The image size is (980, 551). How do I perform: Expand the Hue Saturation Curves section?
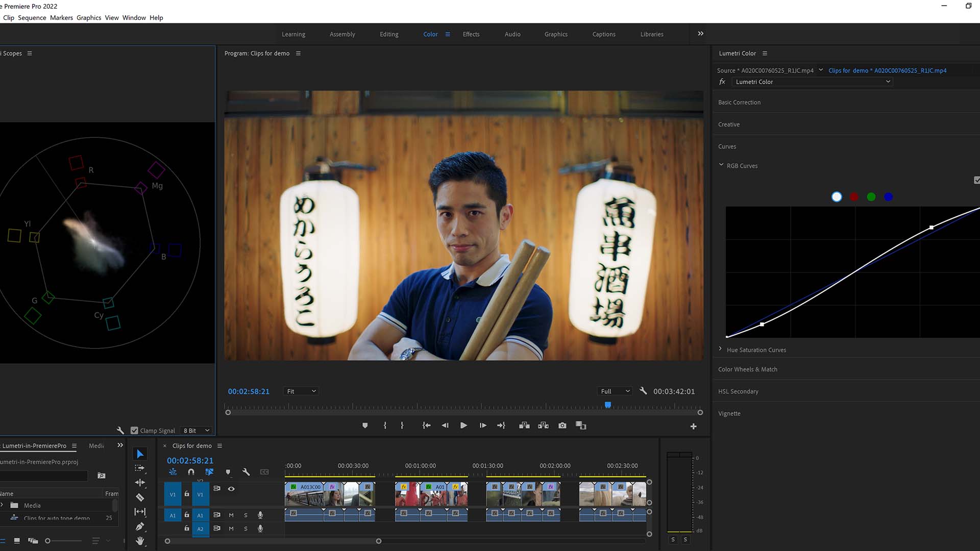coord(756,349)
